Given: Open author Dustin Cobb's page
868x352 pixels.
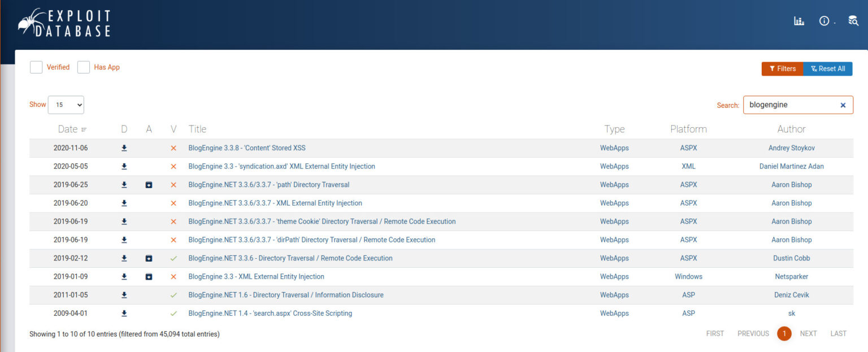Looking at the screenshot, I should 791,258.
